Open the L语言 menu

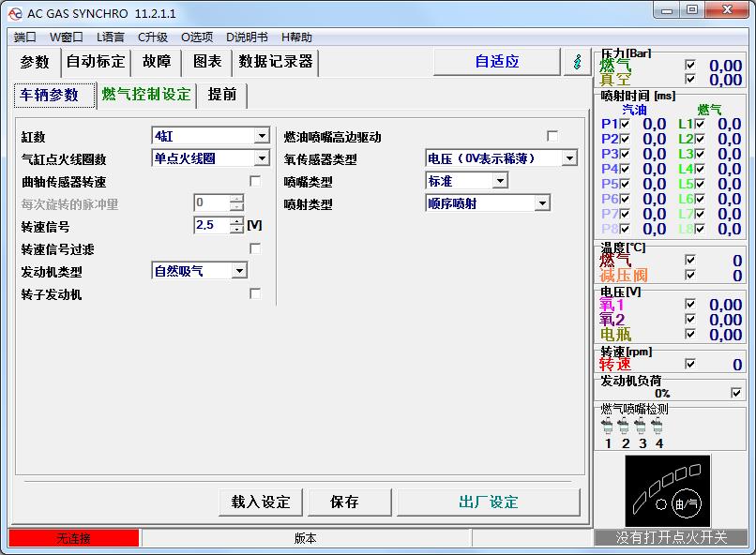111,37
